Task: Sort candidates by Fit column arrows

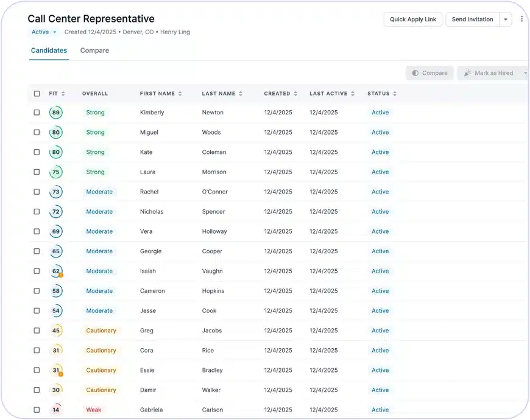Action: 63,94
